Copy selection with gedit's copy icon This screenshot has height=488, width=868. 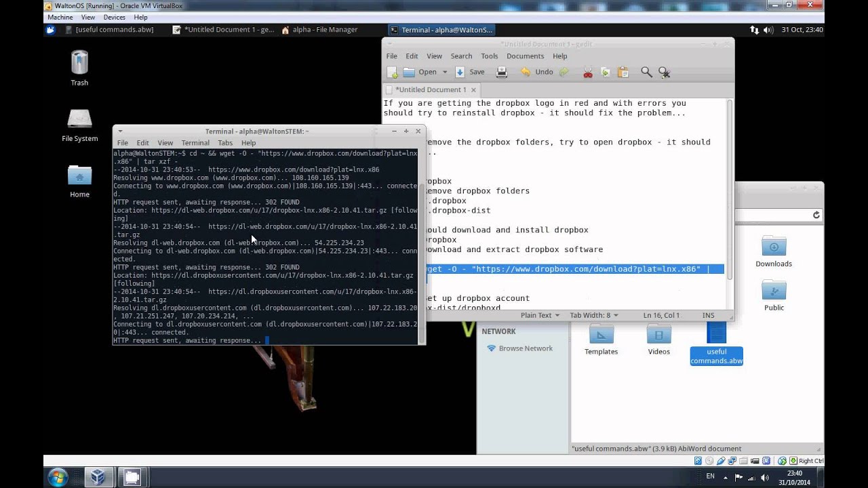click(x=606, y=72)
